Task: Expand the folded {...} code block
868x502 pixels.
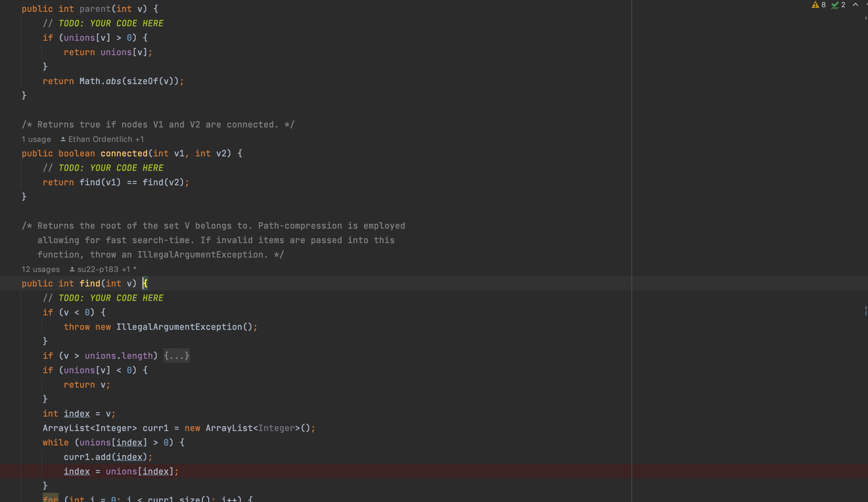Action: tap(176, 355)
